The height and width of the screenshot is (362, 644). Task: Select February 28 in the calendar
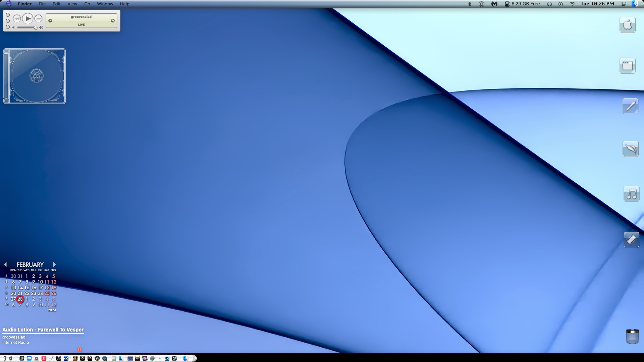pyautogui.click(x=20, y=299)
